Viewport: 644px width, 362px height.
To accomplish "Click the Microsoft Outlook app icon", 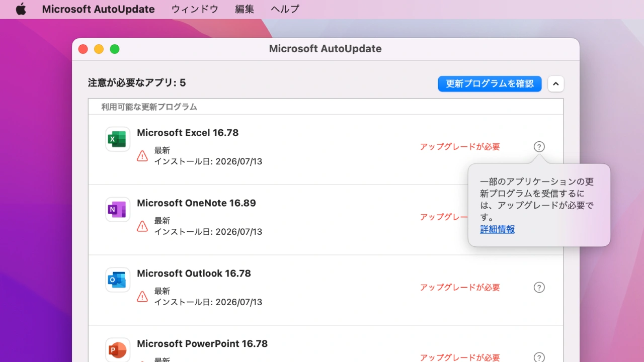I will coord(118,280).
